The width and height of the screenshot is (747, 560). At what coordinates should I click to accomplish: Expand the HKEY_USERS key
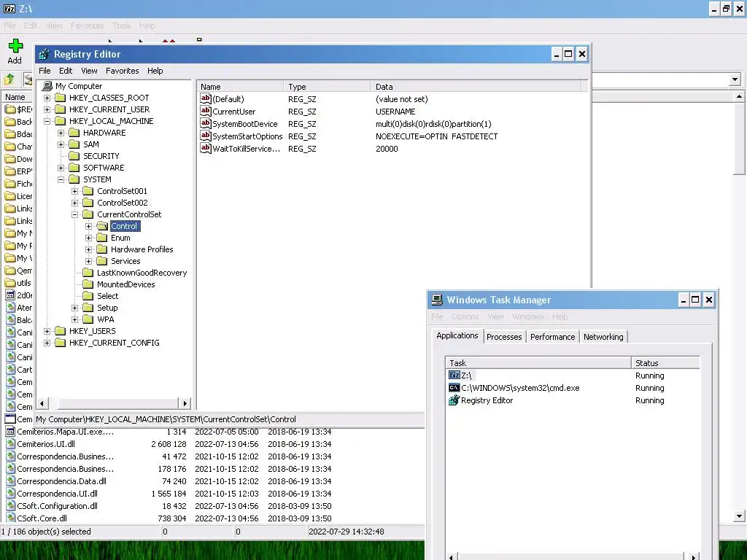point(47,332)
